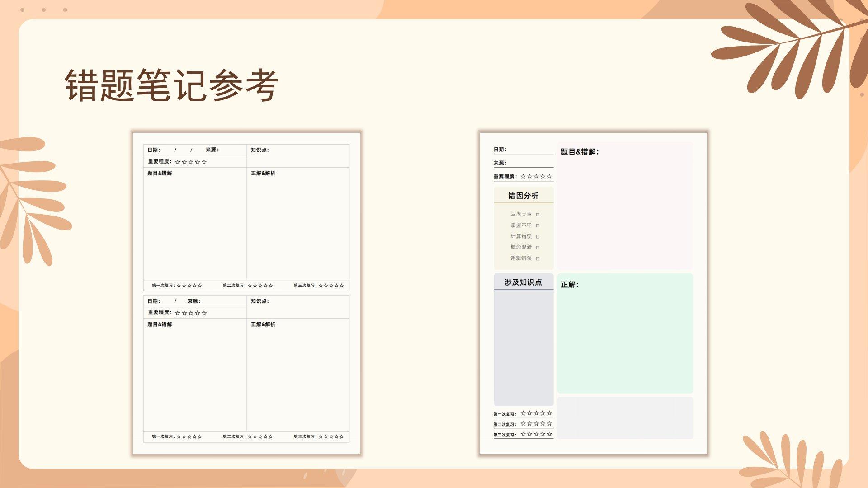Click the green 正解 answer area
The image size is (868, 488).
click(x=625, y=334)
